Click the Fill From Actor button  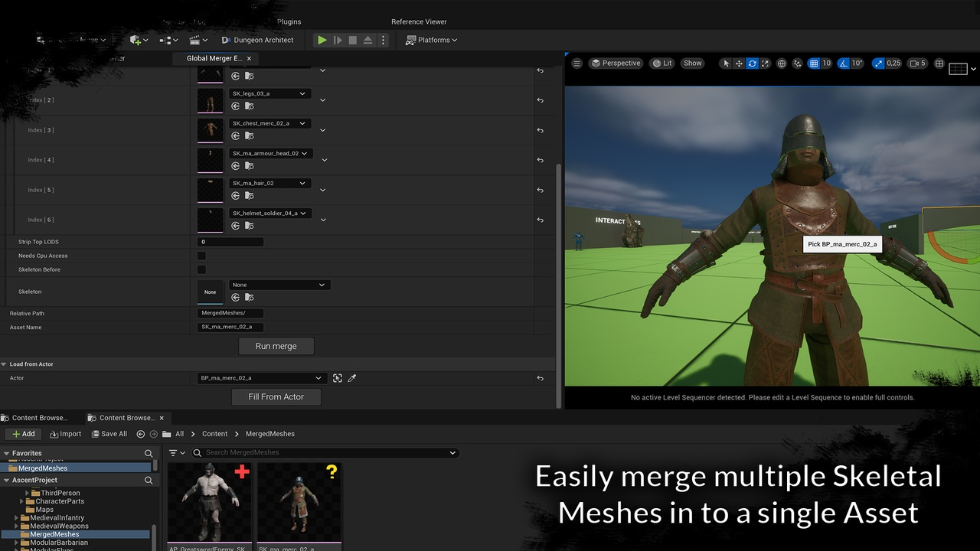click(x=276, y=396)
